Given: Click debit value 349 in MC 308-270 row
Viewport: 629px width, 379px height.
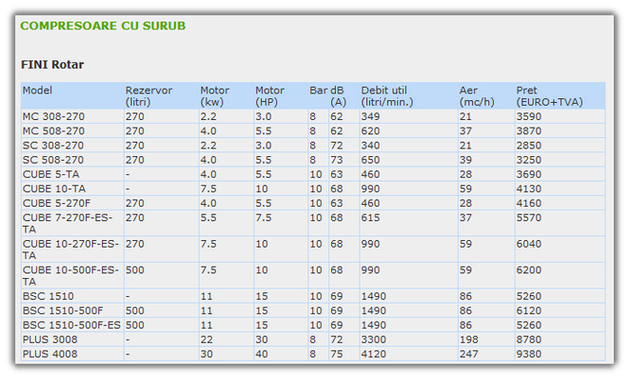Looking at the screenshot, I should [370, 117].
